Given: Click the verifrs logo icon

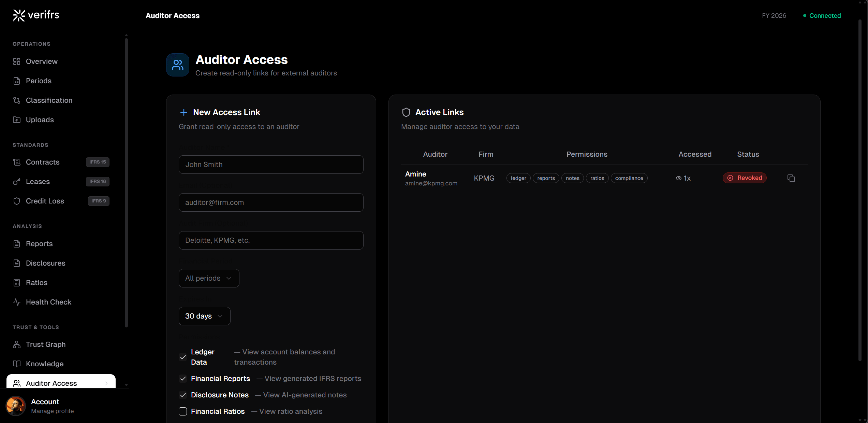Looking at the screenshot, I should pos(19,15).
